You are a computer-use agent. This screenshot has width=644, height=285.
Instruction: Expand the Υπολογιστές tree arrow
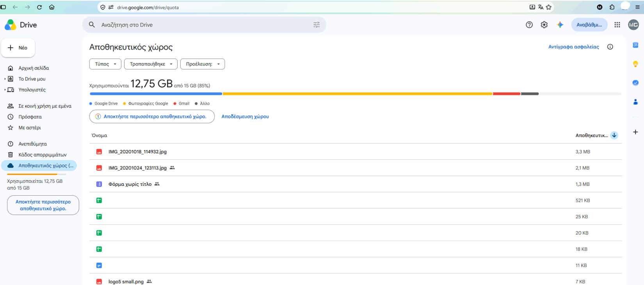pyautogui.click(x=5, y=90)
